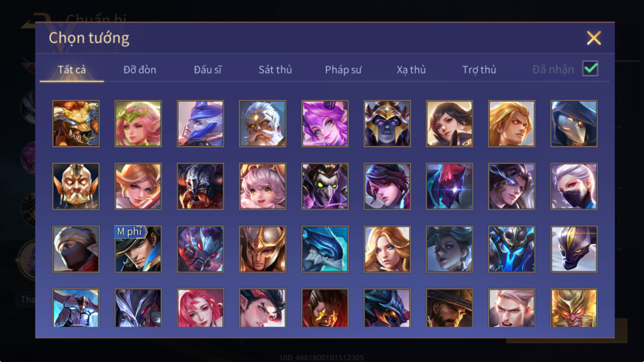This screenshot has height=362, width=644.
Task: Open the Trợ thủ tab
Action: 479,70
